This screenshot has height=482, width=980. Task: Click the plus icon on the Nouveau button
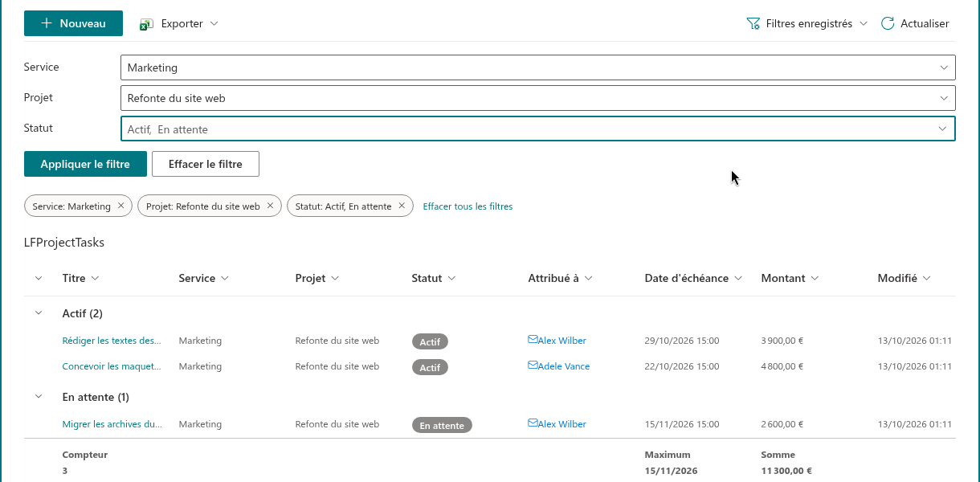[x=47, y=23]
